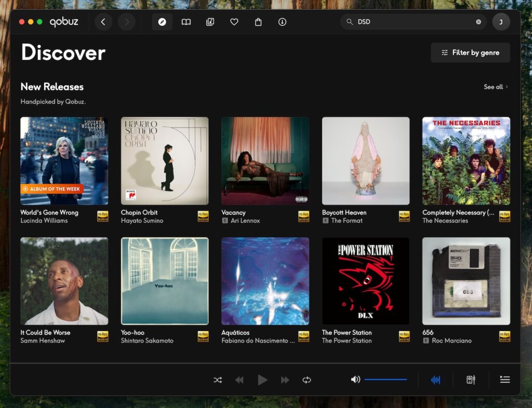Open the audio visualizer icon
532x408 pixels.
click(436, 379)
